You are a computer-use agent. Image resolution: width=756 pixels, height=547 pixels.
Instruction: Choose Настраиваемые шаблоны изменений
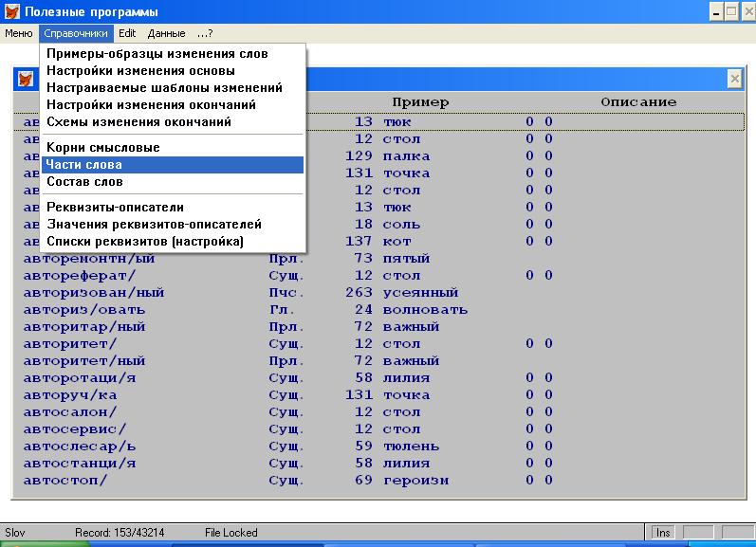(173, 88)
